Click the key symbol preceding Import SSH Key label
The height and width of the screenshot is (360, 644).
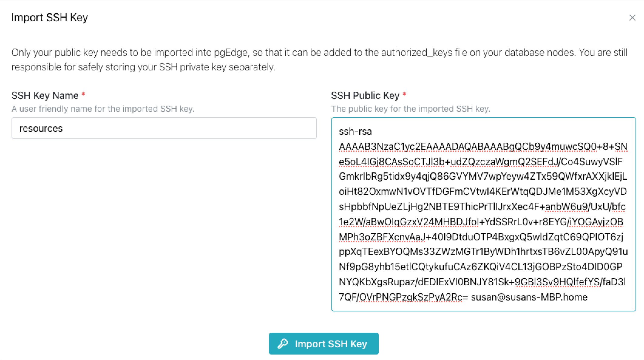[x=283, y=344]
